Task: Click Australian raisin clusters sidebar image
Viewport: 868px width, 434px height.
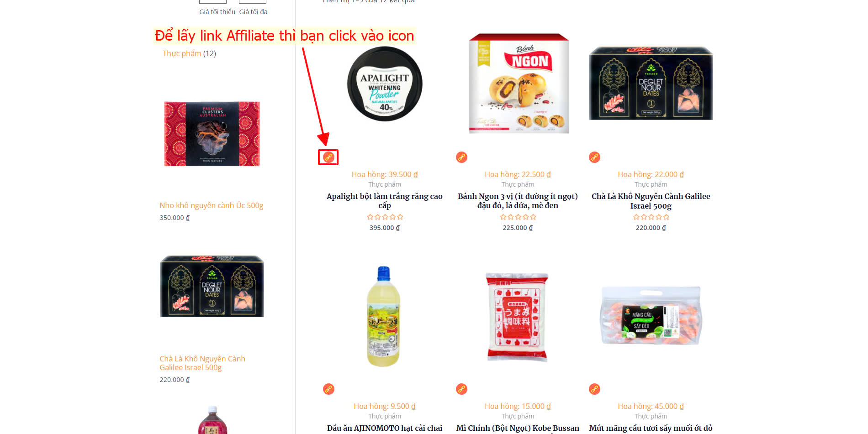Action: tap(212, 134)
